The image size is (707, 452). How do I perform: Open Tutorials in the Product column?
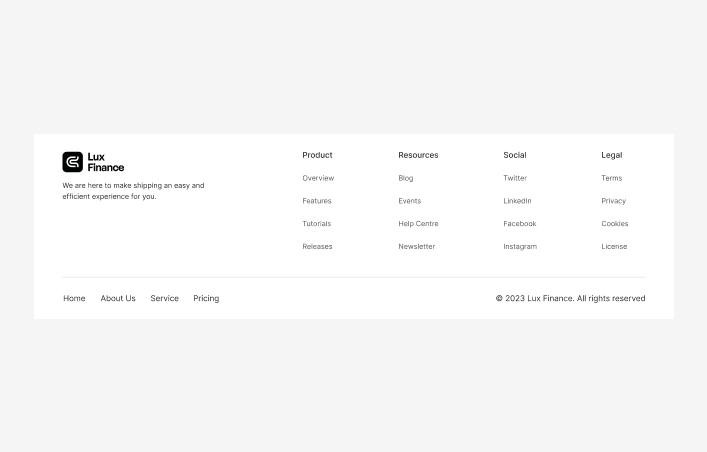(316, 224)
